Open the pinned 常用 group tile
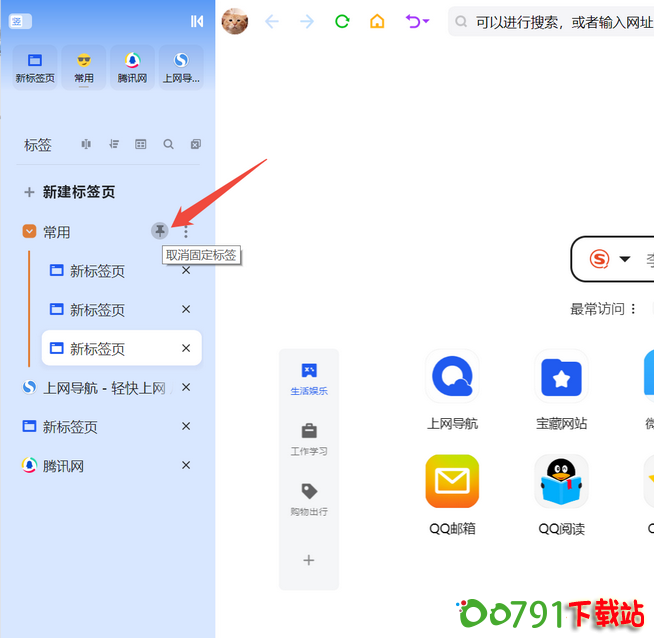Image resolution: width=654 pixels, height=638 pixels. (x=84, y=68)
